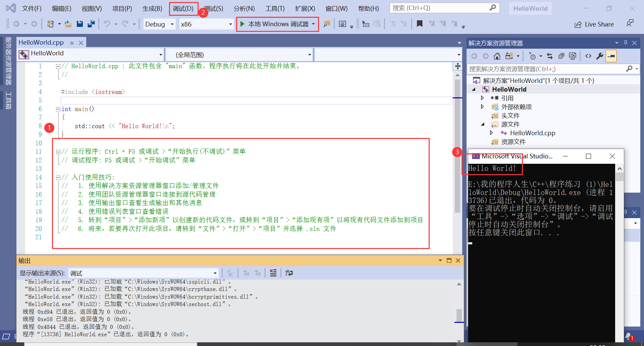Toggle the pin on HelloWorld.cpp tab
This screenshot has height=346, width=644.
click(x=71, y=43)
